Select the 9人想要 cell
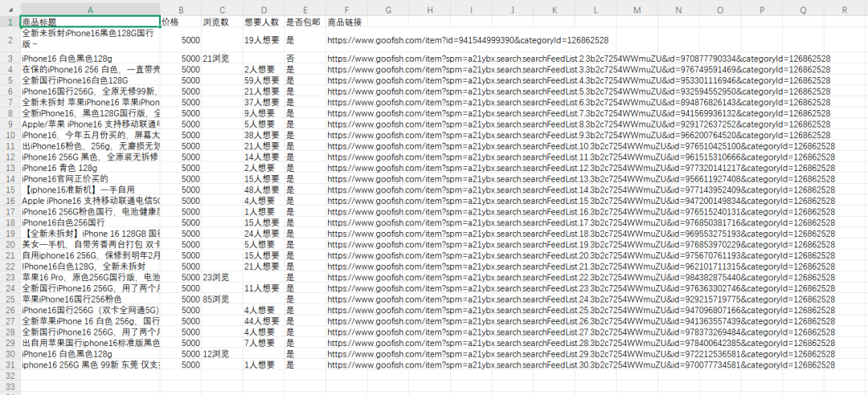Viewport: 868px width, 395px height. tap(264, 113)
